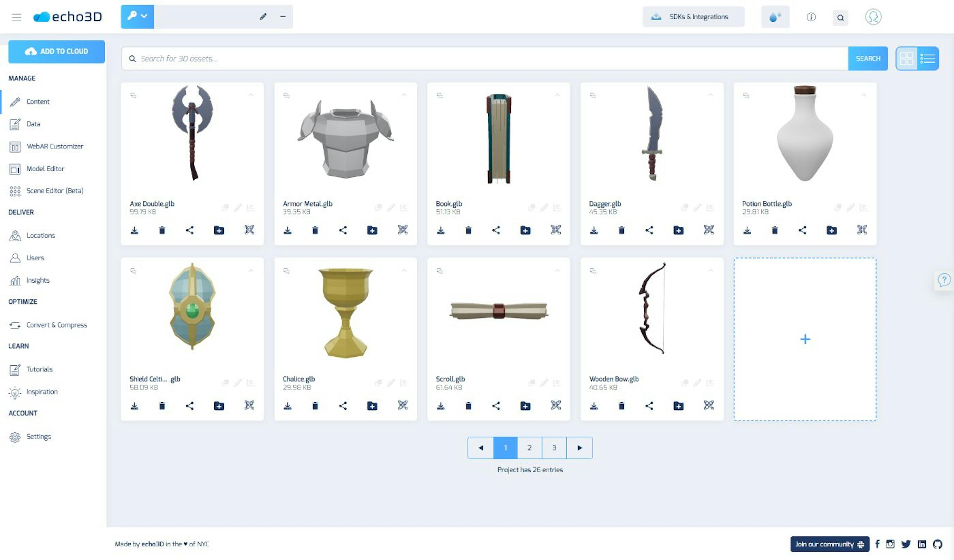The image size is (954, 560).
Task: Click the compress/optimize icon for Wooden Bow.glb
Action: [x=709, y=405]
